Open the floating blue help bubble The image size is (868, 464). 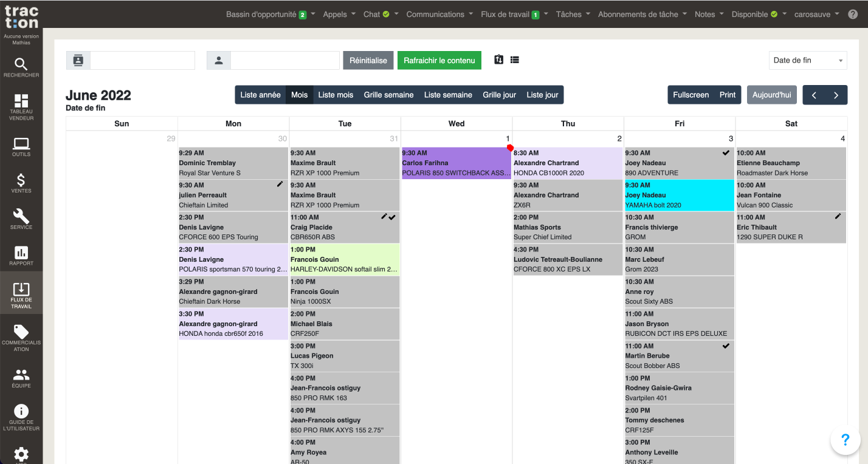[x=845, y=440]
